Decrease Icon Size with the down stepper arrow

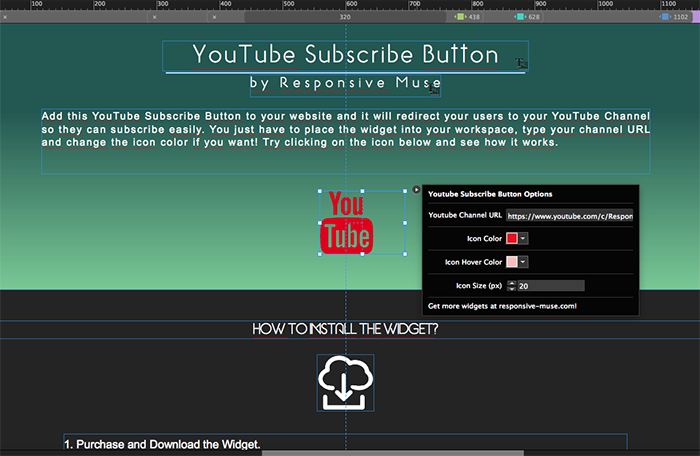pyautogui.click(x=512, y=289)
